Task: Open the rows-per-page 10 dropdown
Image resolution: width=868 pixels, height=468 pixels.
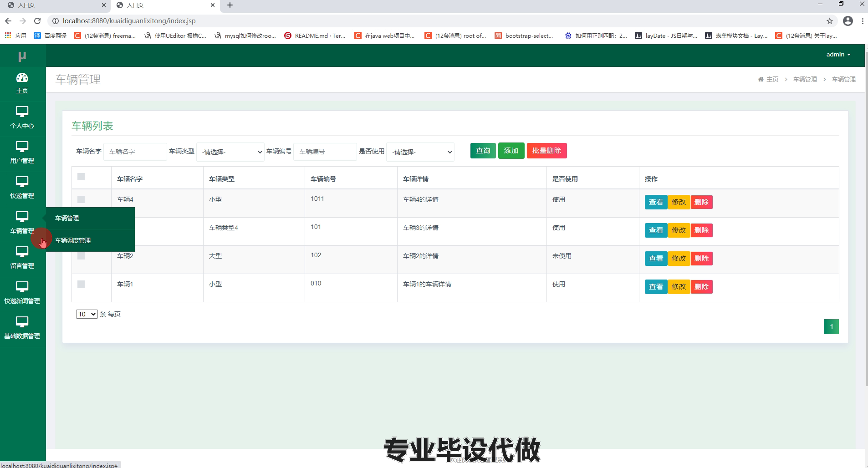Action: 87,314
